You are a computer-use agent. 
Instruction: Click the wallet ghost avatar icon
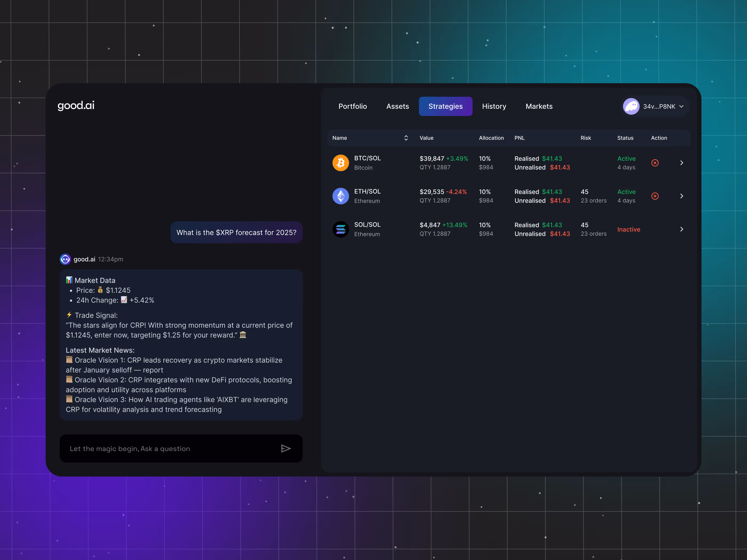click(631, 106)
